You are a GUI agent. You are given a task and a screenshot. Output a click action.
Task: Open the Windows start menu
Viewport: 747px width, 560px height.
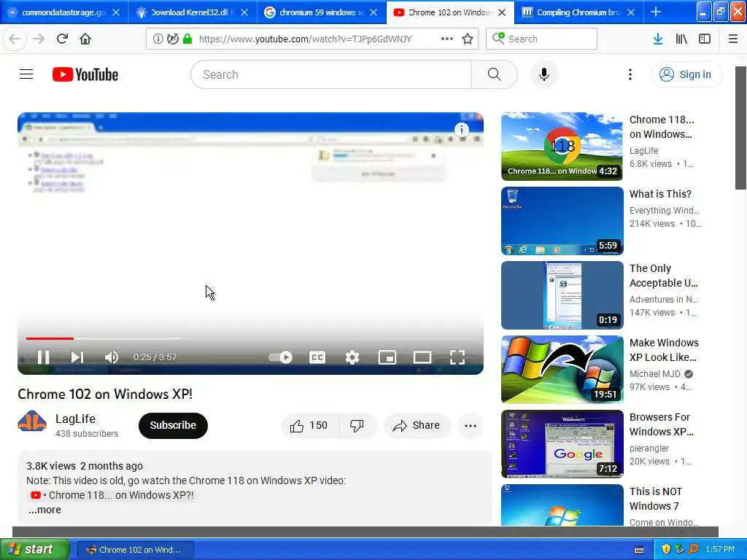click(x=34, y=549)
